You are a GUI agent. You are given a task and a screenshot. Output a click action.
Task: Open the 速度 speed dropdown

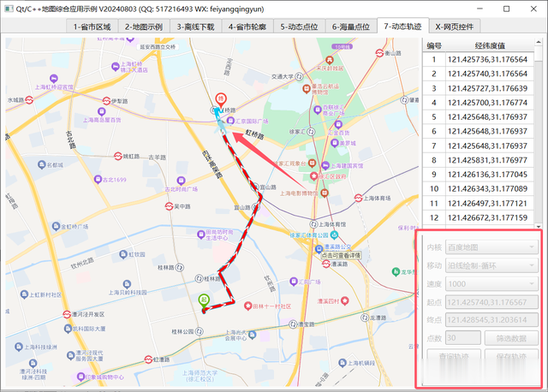tap(491, 284)
